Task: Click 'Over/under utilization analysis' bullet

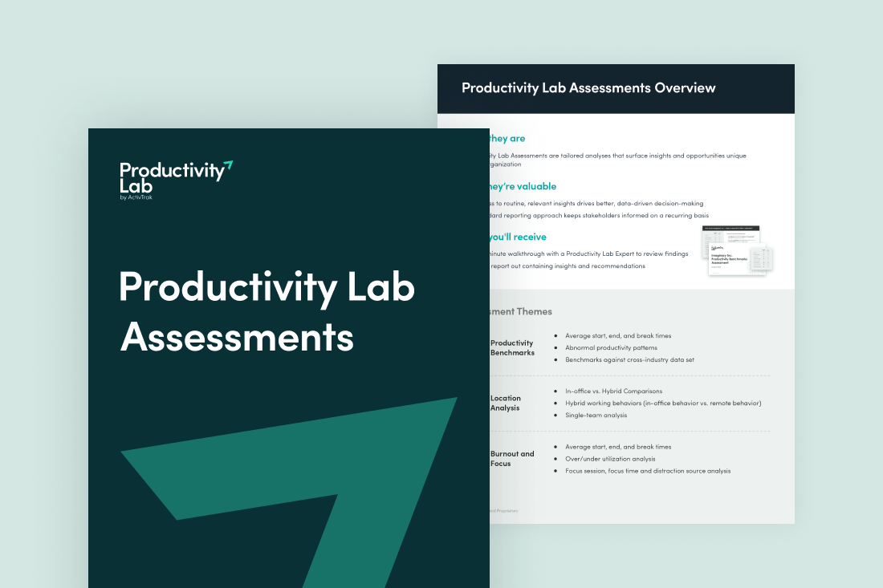Action: (610, 459)
